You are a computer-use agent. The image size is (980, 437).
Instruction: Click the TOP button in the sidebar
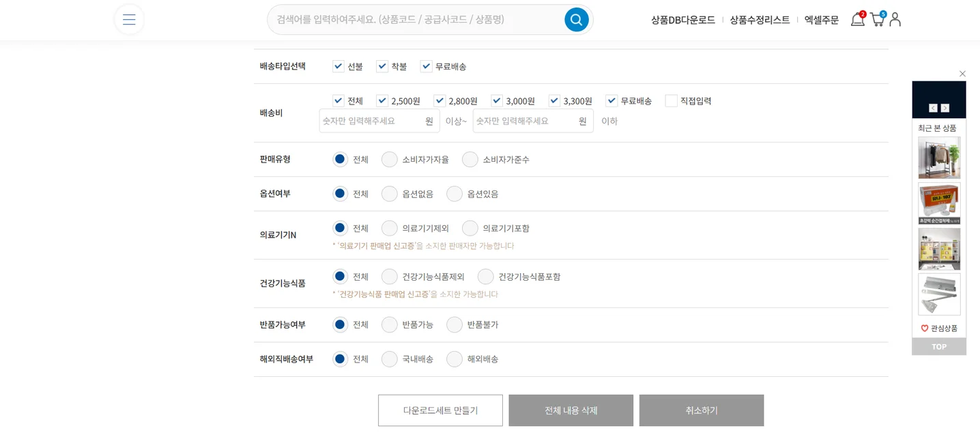pos(938,347)
